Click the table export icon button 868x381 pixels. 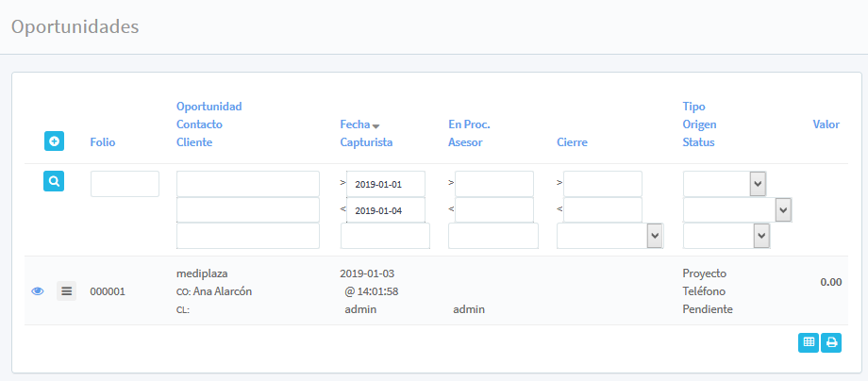point(809,342)
